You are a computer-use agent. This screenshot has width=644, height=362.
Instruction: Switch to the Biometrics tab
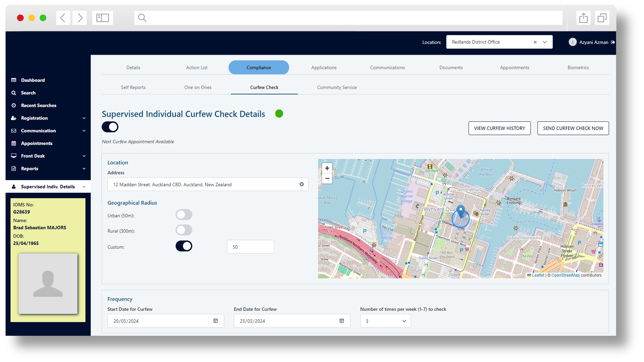578,67
